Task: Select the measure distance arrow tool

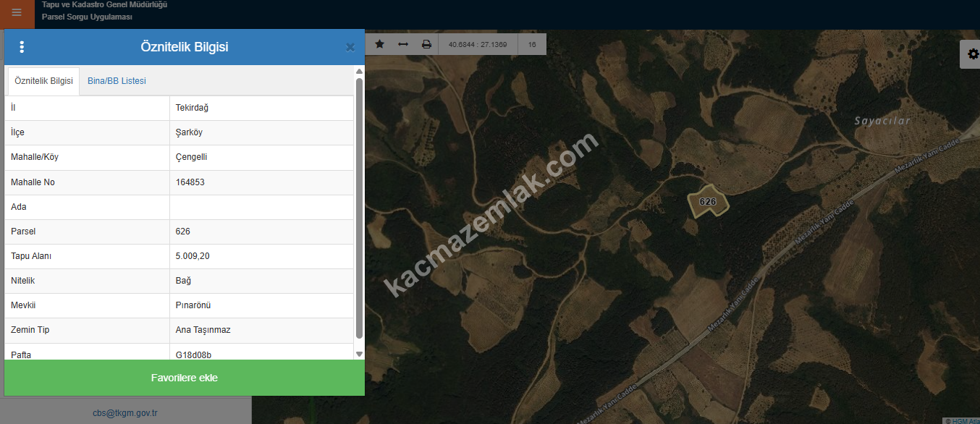Action: (x=403, y=44)
